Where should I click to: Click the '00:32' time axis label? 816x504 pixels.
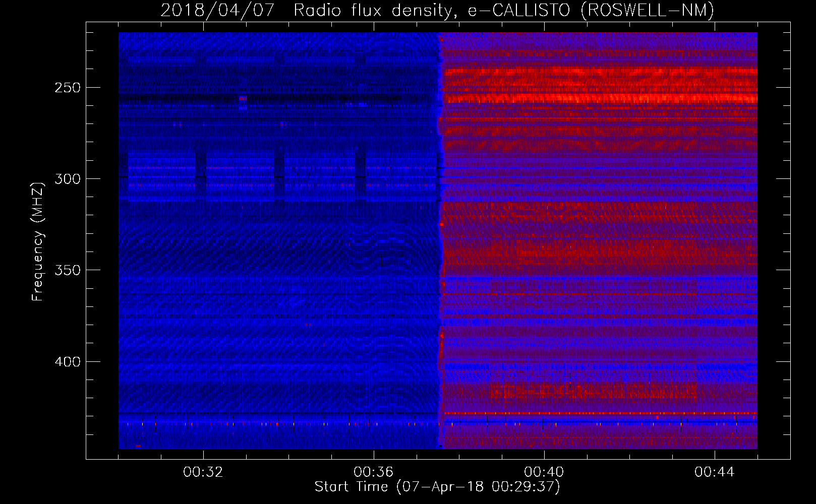pyautogui.click(x=203, y=472)
